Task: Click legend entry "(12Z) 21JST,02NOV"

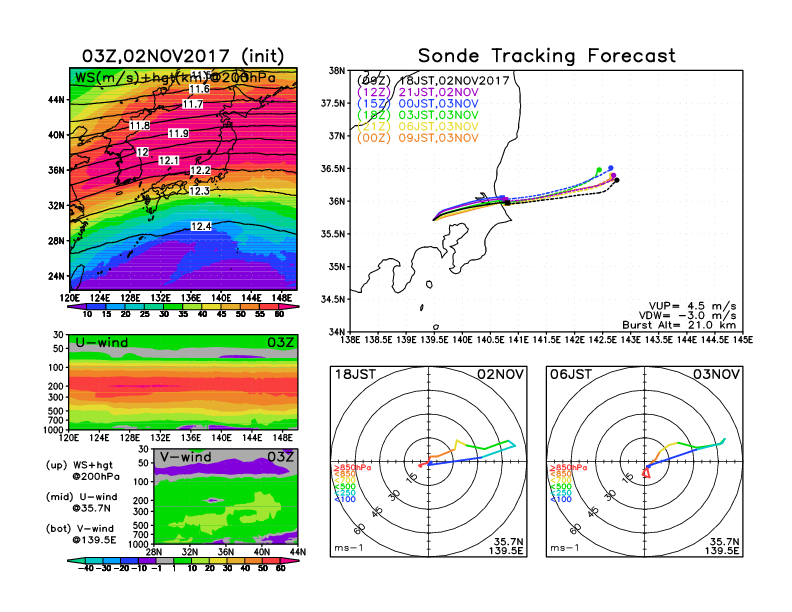Action: point(417,92)
